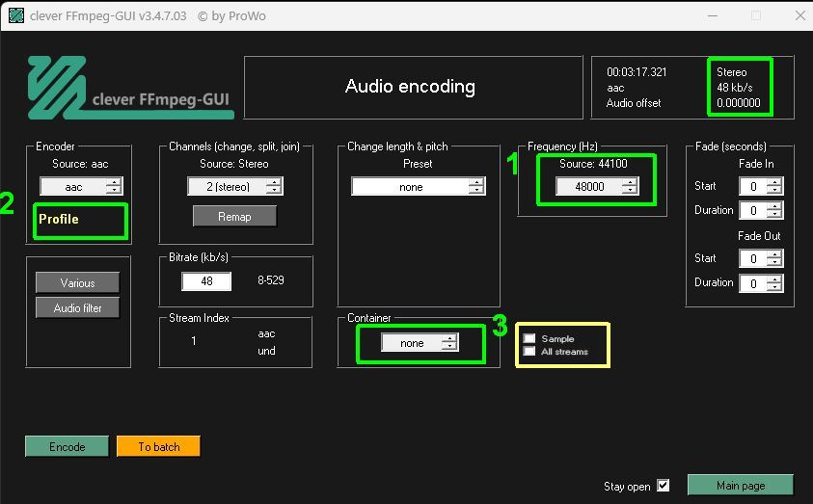
Task: Click the 'Source: 44100' frequency text
Action: pyautogui.click(x=593, y=164)
